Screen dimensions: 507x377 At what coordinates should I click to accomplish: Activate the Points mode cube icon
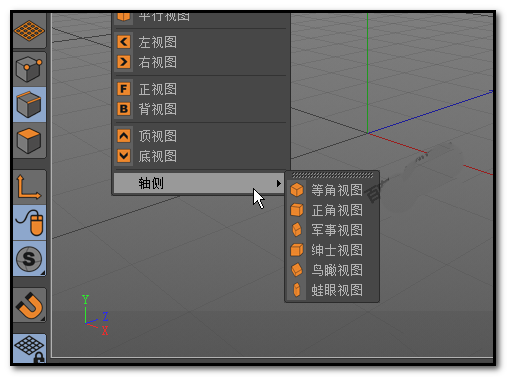pos(29,69)
